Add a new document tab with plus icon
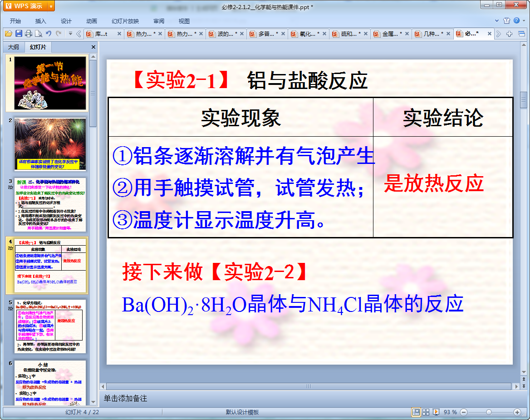The image size is (530, 420). 509,34
